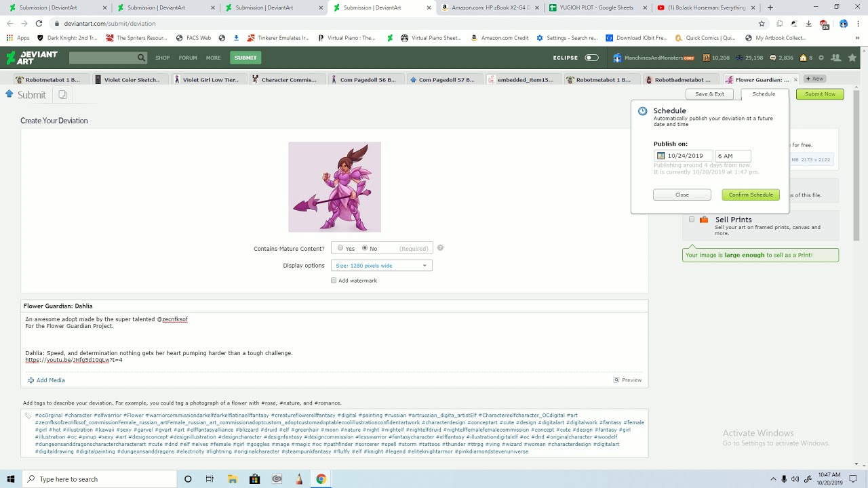
Task: Click Close in the Schedule popup
Action: click(x=682, y=195)
